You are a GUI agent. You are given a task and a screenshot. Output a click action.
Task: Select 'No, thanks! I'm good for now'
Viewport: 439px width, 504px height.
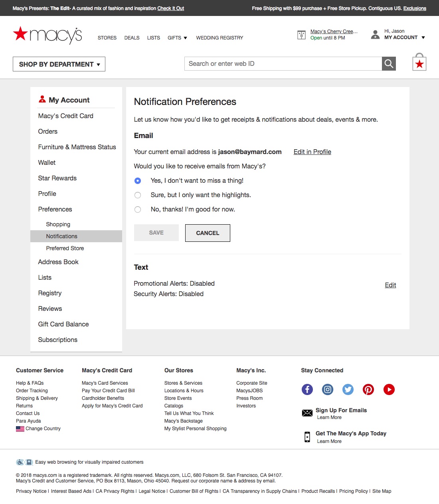(138, 209)
